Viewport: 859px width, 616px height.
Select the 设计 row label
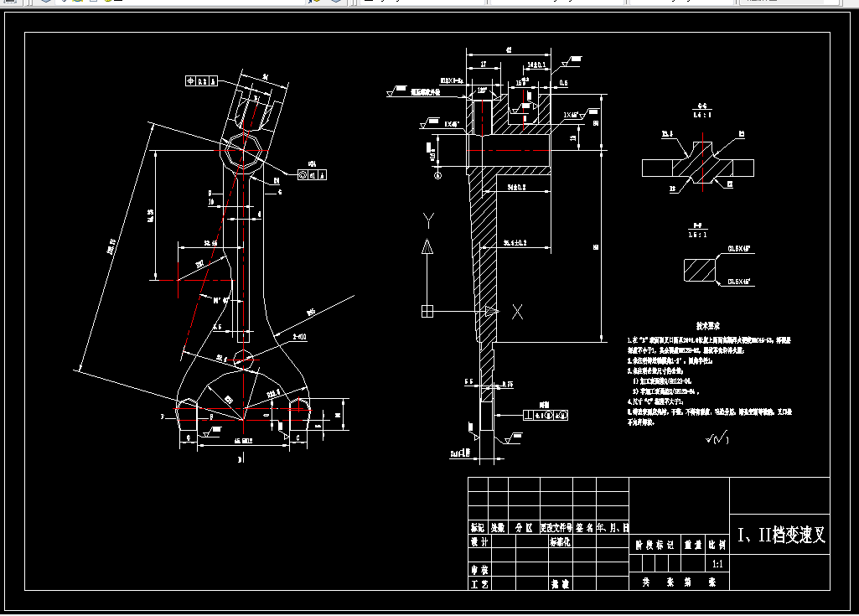pos(479,541)
